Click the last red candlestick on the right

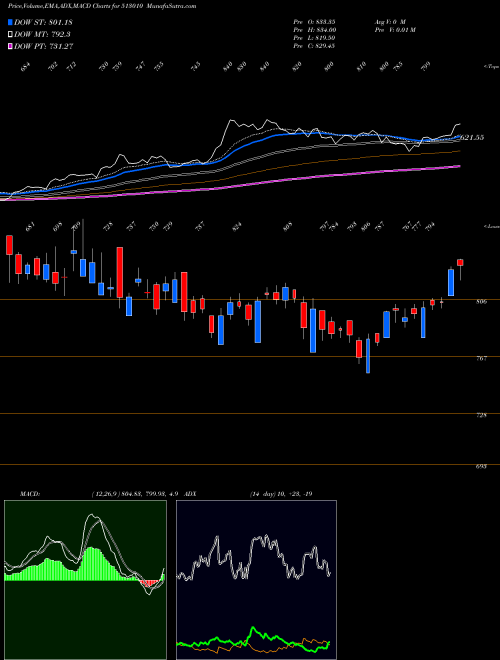point(460,263)
